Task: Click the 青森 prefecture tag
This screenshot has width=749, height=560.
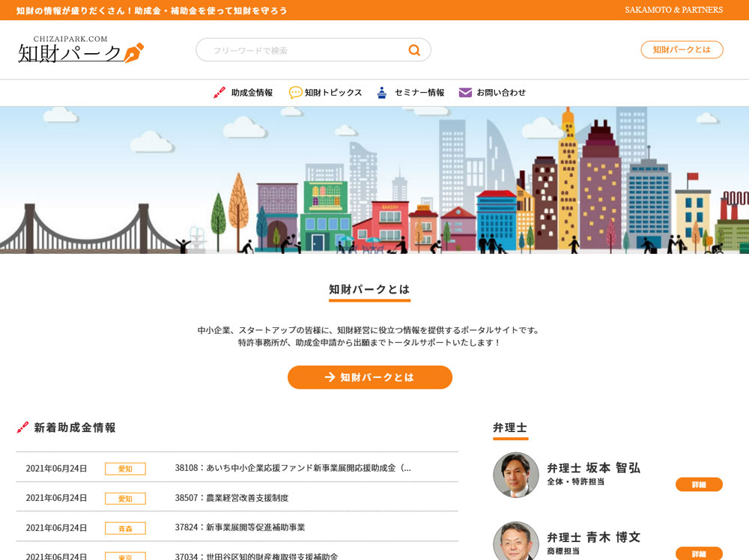Action: (125, 528)
